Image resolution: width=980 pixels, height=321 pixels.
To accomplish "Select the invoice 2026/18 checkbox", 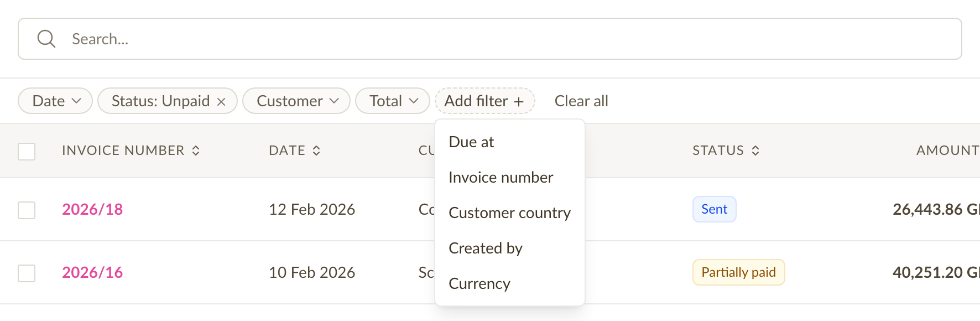I will (x=27, y=210).
